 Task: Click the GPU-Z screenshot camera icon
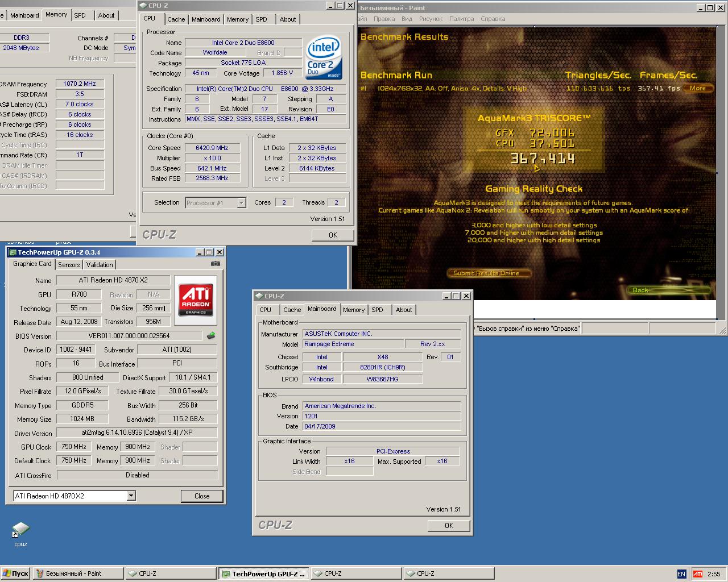point(215,264)
